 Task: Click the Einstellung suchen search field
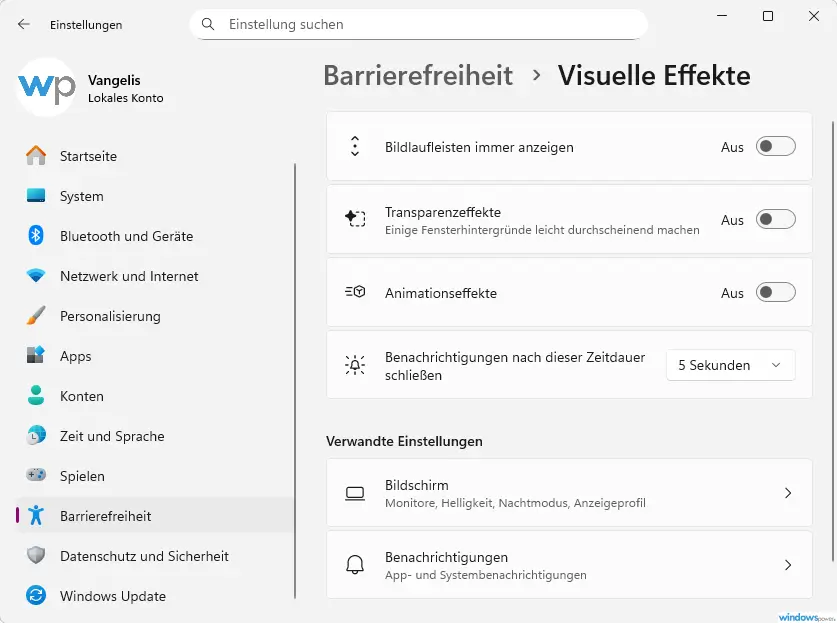click(x=418, y=24)
